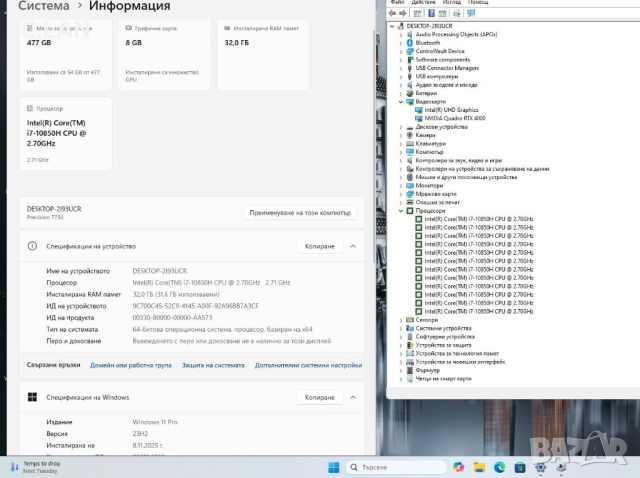Click the small icon in the Графична карта card
640x478 pixels.
click(x=129, y=28)
